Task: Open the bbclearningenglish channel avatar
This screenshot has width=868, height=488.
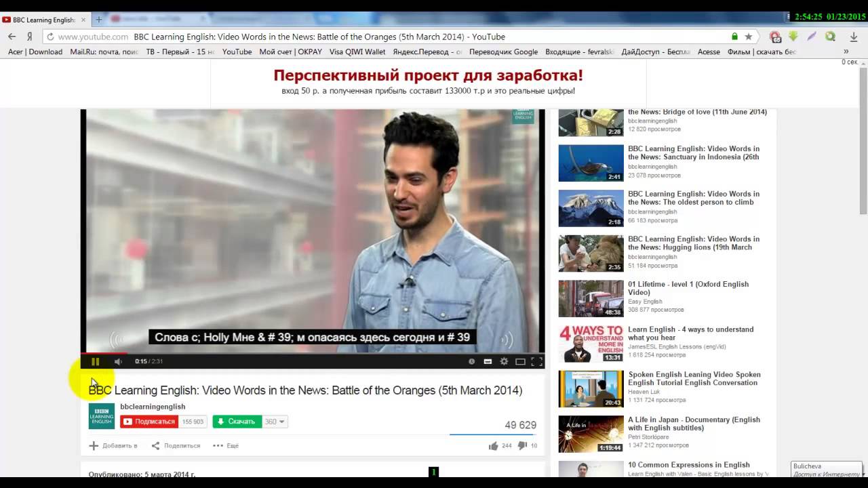Action: pyautogui.click(x=102, y=416)
